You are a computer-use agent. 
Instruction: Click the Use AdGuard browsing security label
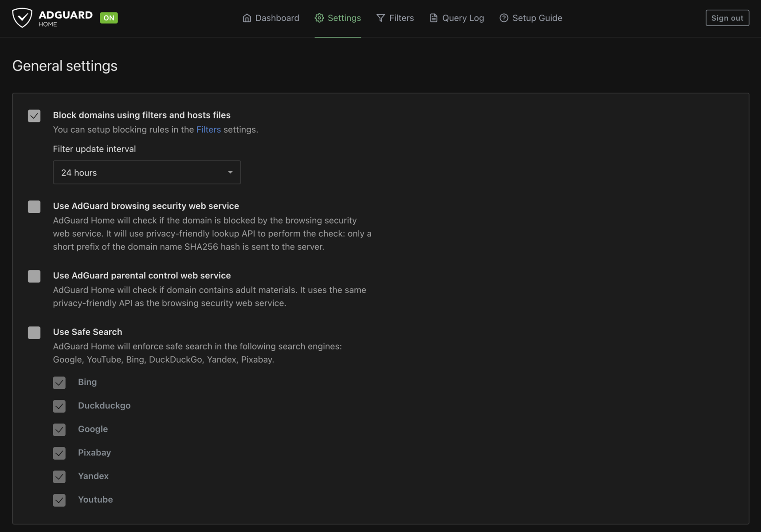[146, 206]
